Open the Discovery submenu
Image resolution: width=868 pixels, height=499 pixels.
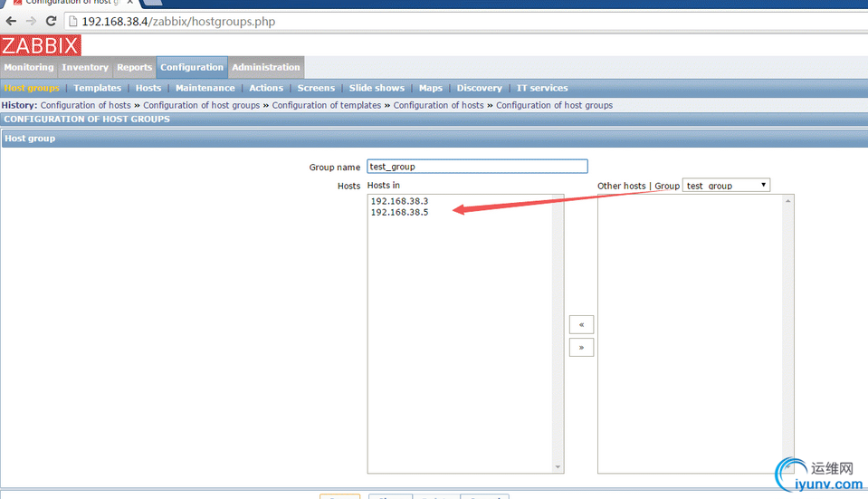coord(480,88)
